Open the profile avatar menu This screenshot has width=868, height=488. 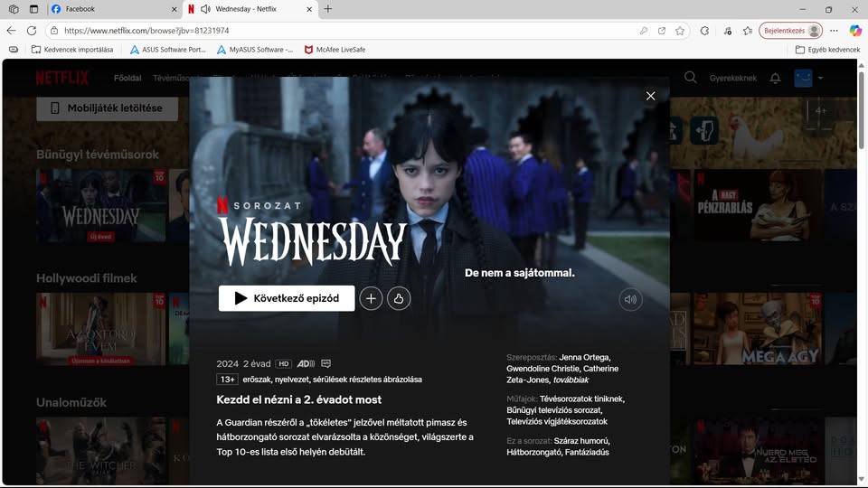[803, 78]
